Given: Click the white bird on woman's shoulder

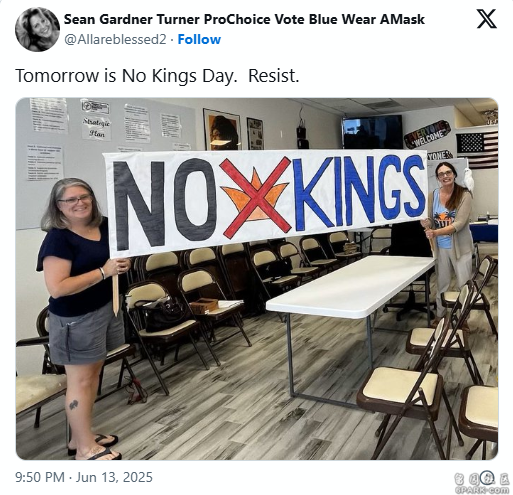Looking at the screenshot, I should point(469,180).
